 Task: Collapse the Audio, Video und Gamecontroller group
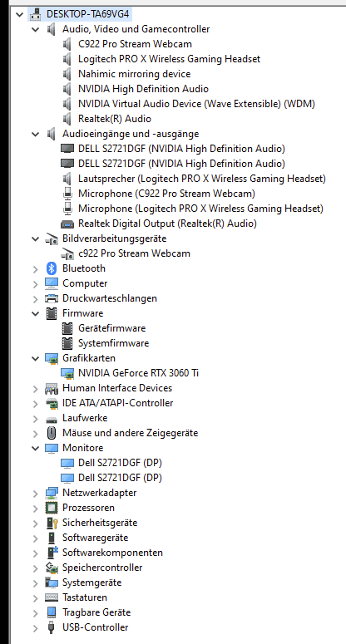pyautogui.click(x=35, y=29)
